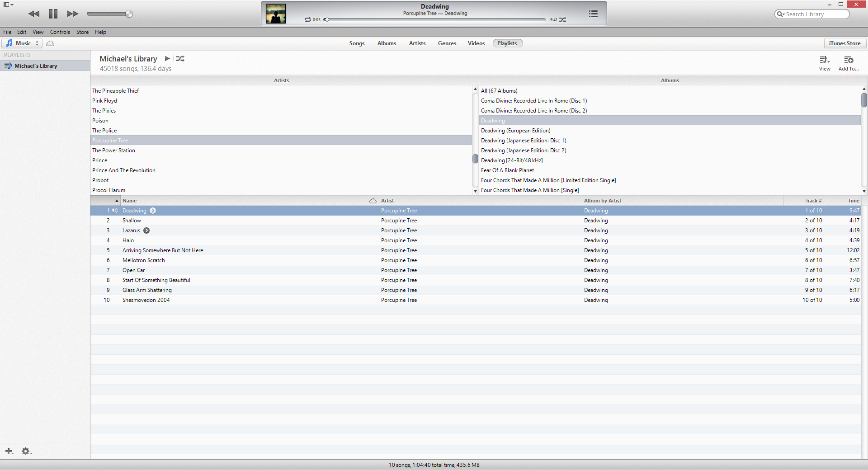Click the iCloud status column header
The image size is (868, 470).
pos(373,201)
